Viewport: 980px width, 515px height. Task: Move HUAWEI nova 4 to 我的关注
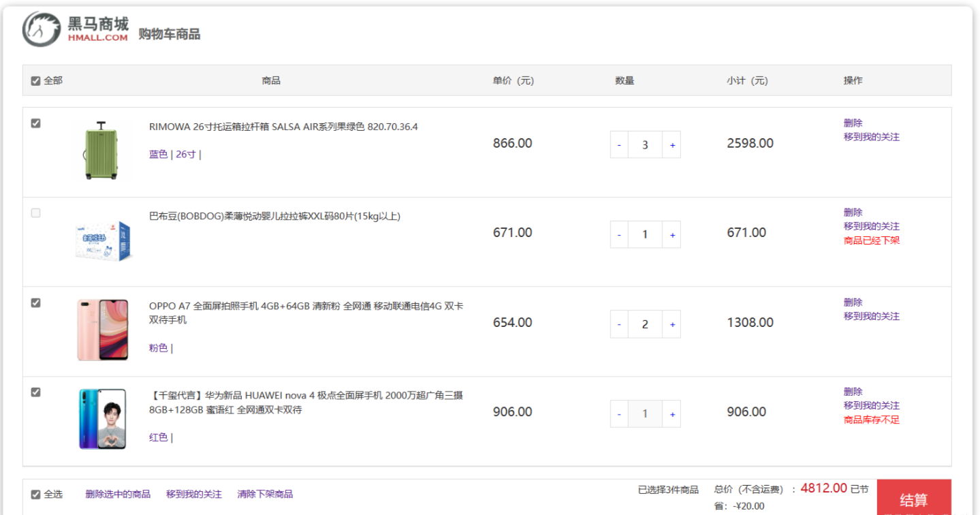871,405
